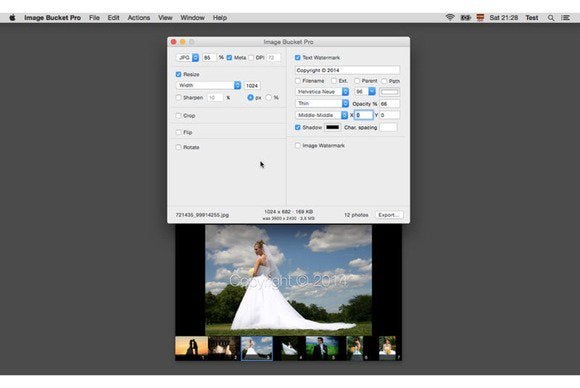Open the JPG format dropdown
The height and width of the screenshot is (388, 580).
[188, 58]
